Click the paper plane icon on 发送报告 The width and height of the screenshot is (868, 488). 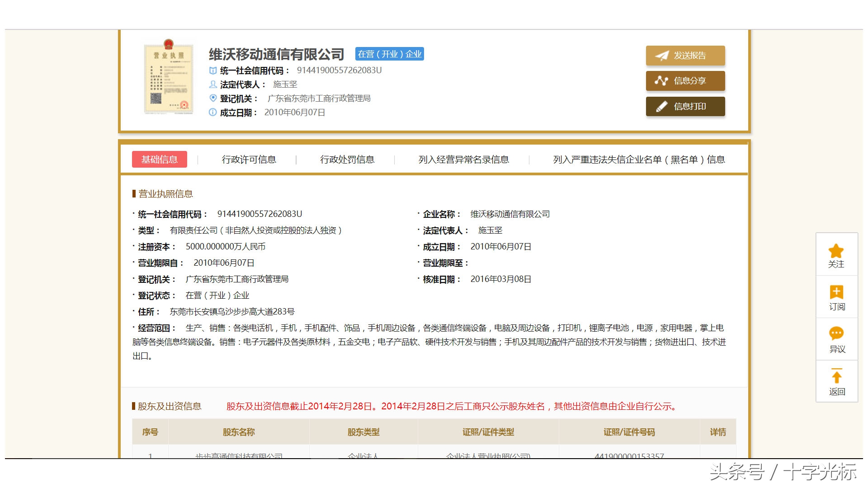(x=662, y=55)
